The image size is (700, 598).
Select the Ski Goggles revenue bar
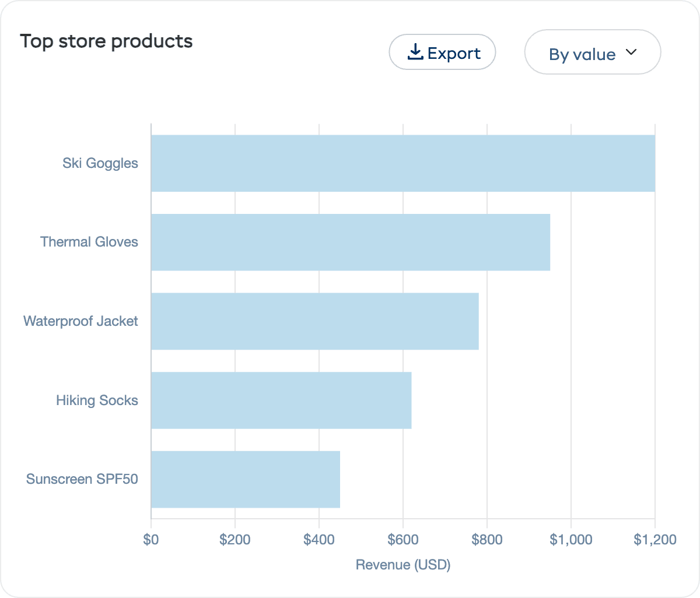pos(402,163)
